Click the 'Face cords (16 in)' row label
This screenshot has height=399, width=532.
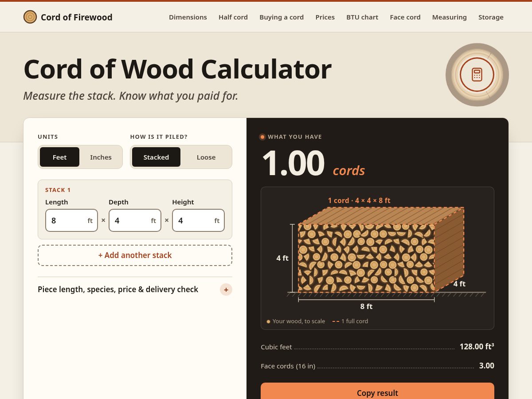pos(288,366)
